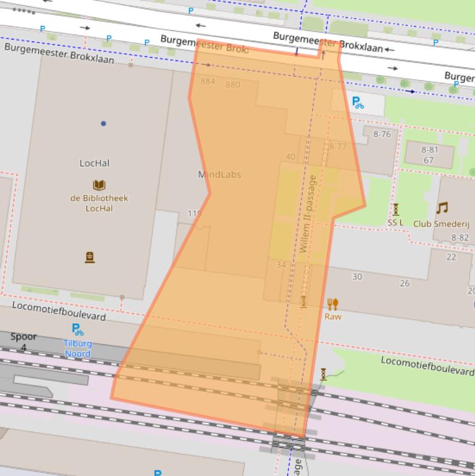Click the parking P marker at the map's bottom edge

[158, 473]
